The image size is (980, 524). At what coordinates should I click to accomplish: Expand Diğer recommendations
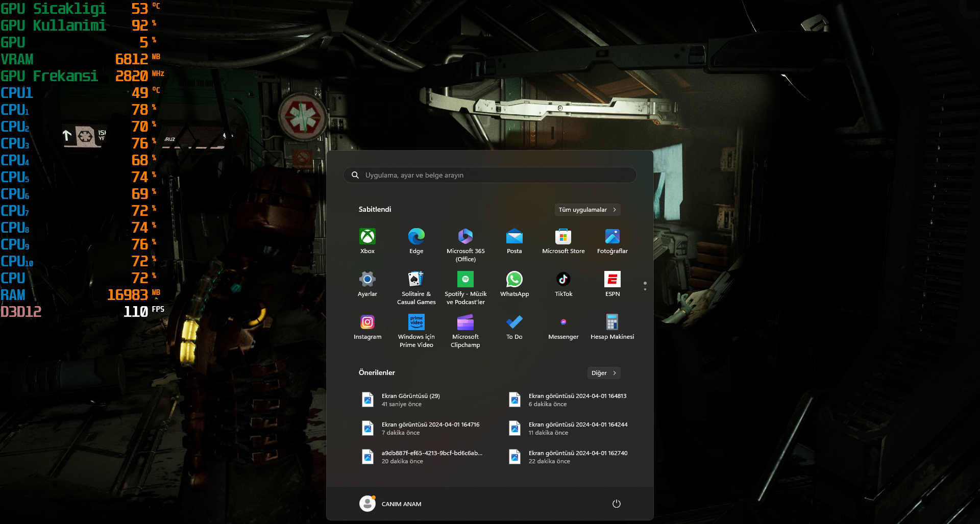(604, 373)
